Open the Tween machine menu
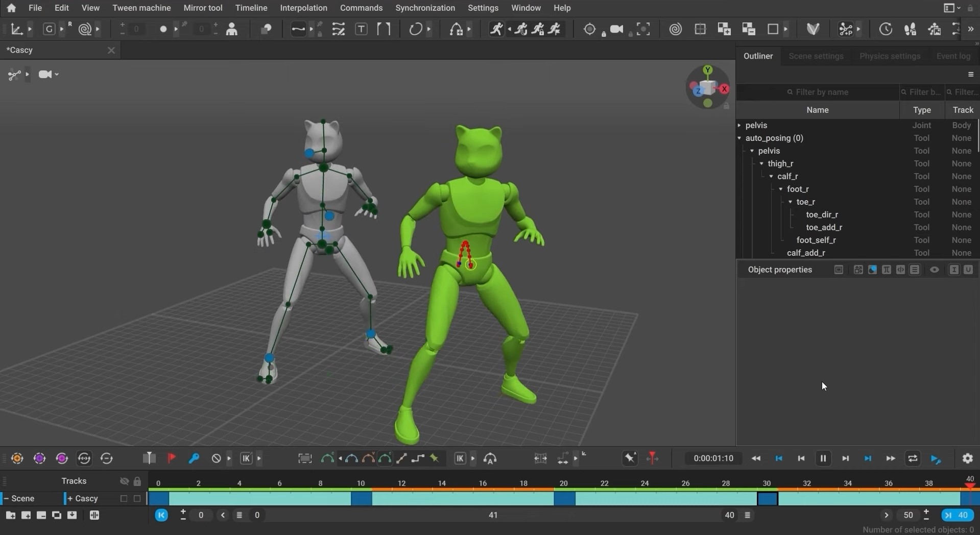Image resolution: width=980 pixels, height=535 pixels. (141, 8)
